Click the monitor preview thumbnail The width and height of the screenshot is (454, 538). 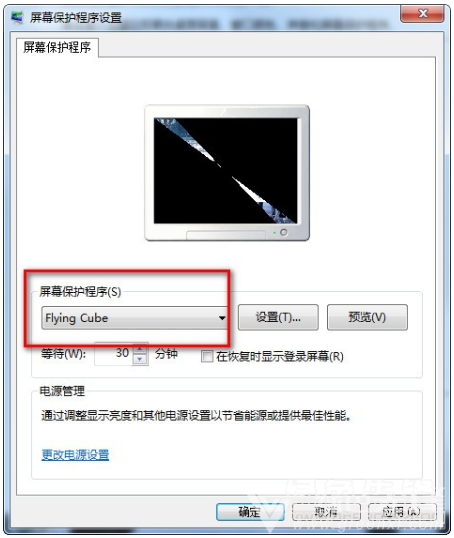point(227,173)
